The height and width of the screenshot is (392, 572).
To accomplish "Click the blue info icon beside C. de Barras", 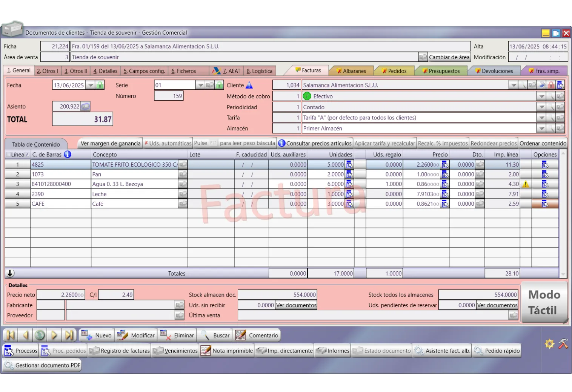I will pyautogui.click(x=67, y=155).
